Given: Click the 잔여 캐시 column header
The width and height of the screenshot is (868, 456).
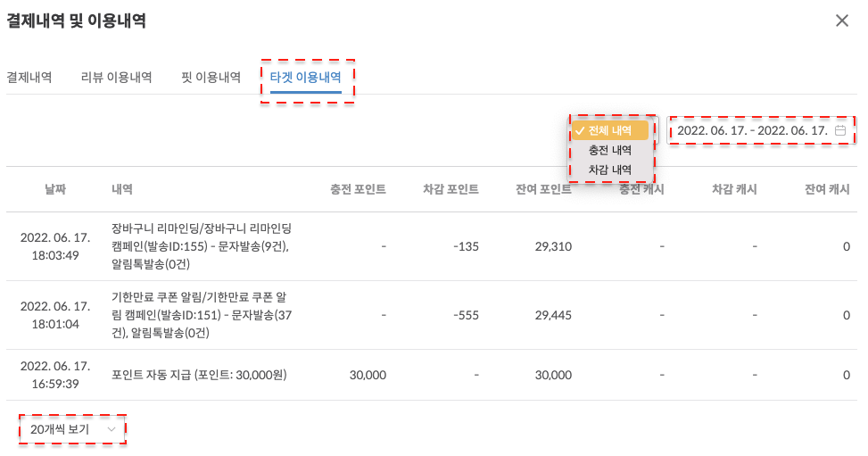Looking at the screenshot, I should click(x=827, y=189).
